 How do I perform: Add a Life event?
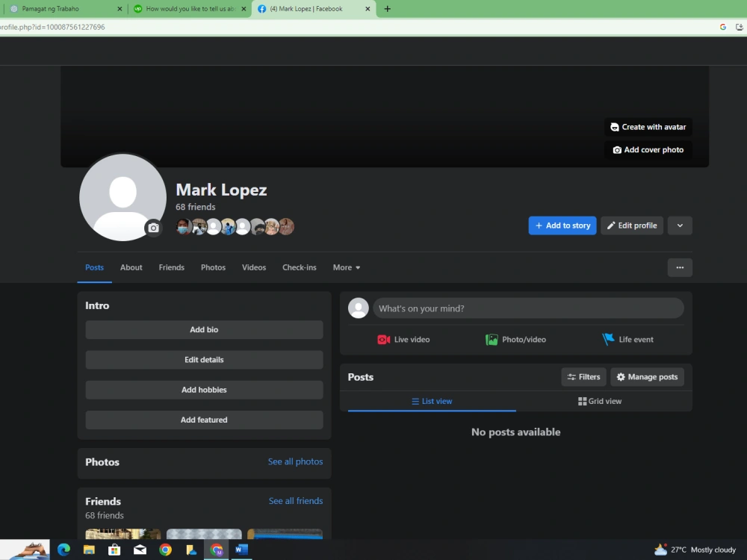coord(628,340)
